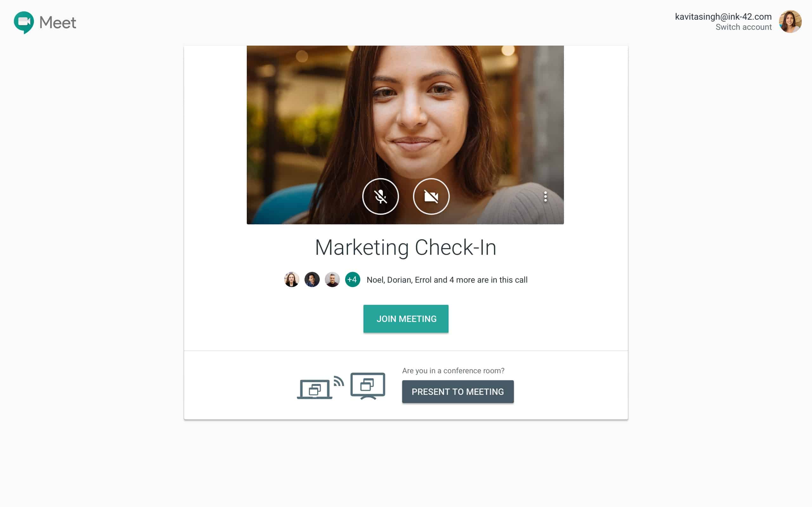Viewport: 812px width, 507px height.
Task: Click the PRESENT TO MEETING button
Action: (458, 392)
